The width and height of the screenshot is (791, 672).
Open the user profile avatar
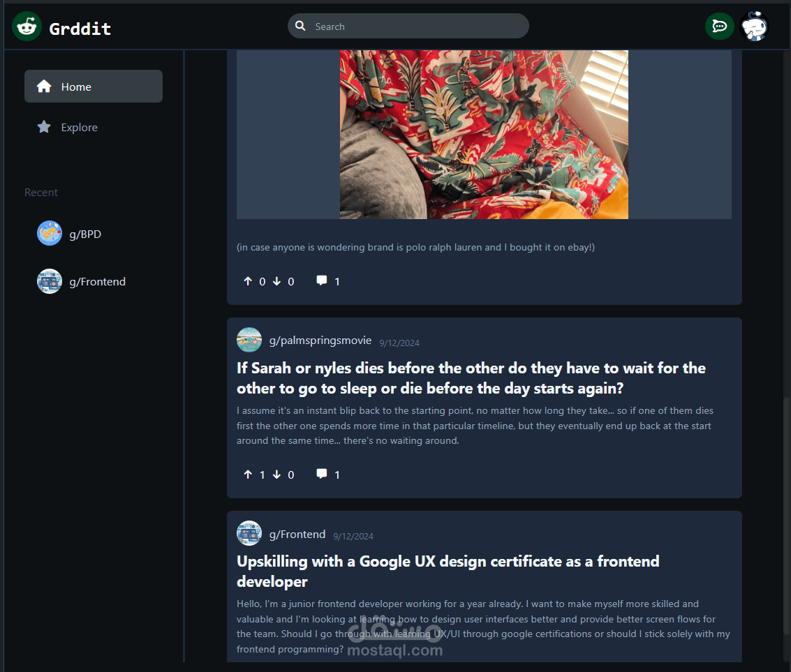(x=754, y=27)
